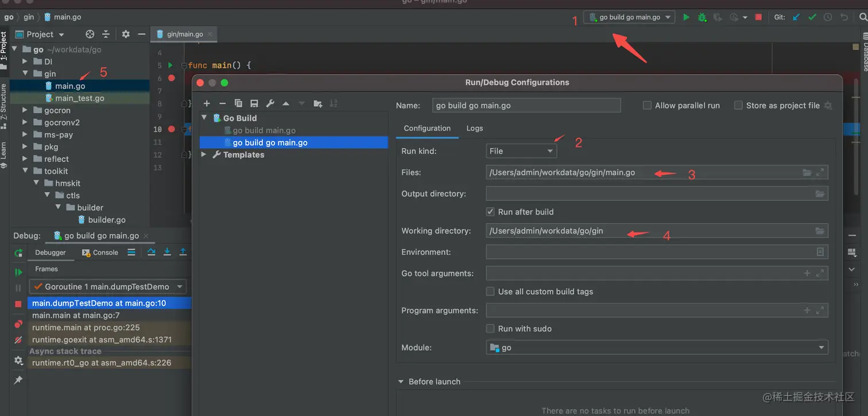Open Run kind dropdown

click(521, 151)
